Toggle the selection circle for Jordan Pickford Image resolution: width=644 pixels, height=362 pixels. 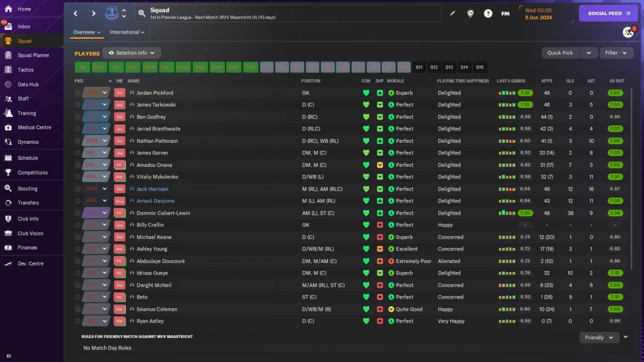point(77,93)
